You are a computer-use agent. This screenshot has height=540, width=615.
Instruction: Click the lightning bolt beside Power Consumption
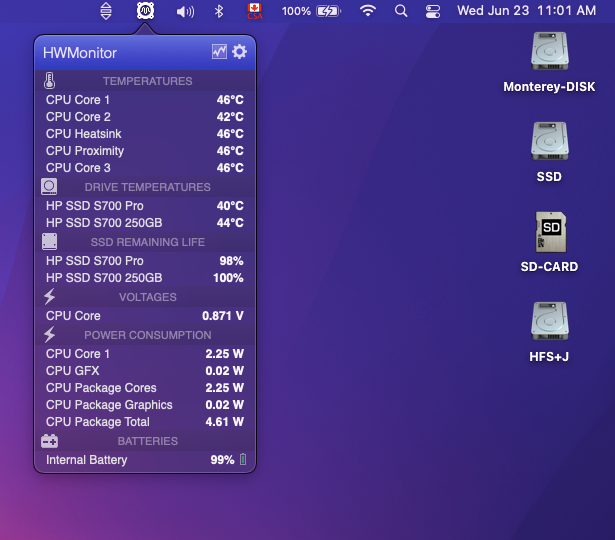(x=49, y=335)
